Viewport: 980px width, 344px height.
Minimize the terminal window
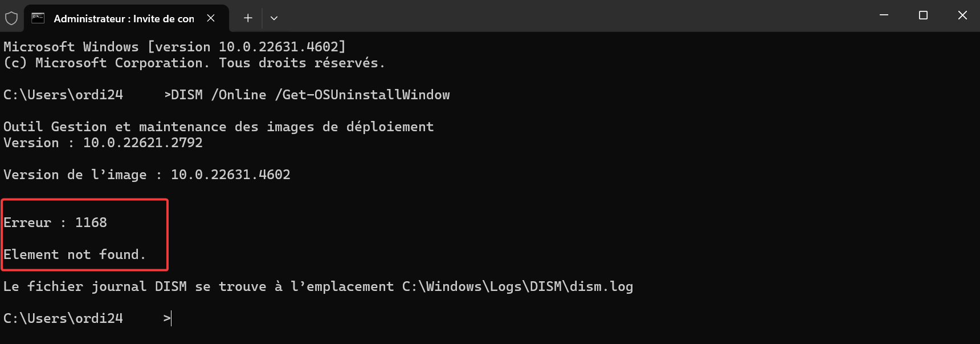pyautogui.click(x=884, y=15)
